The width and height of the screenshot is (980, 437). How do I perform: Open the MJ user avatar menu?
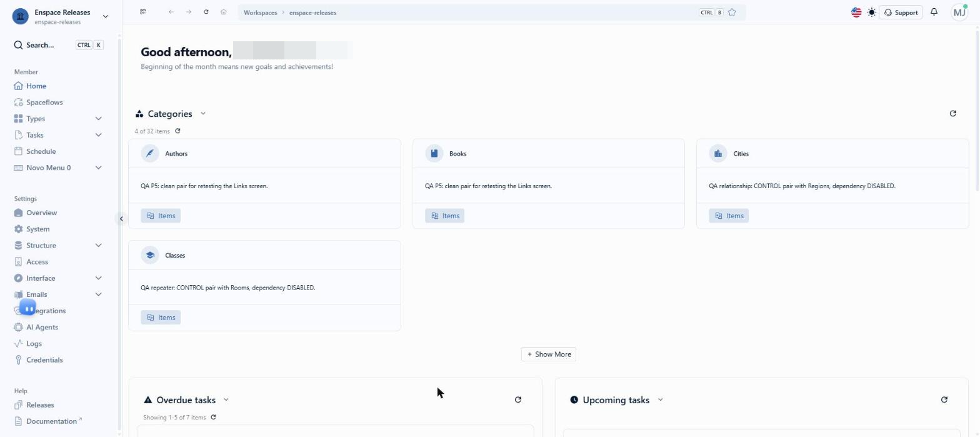959,13
